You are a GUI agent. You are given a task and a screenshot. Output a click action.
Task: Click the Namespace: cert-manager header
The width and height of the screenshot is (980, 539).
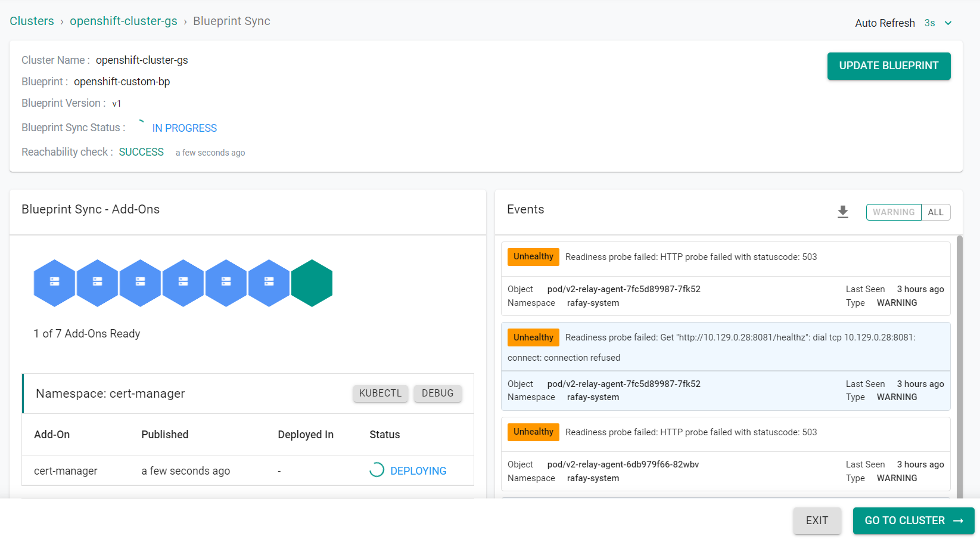(110, 394)
